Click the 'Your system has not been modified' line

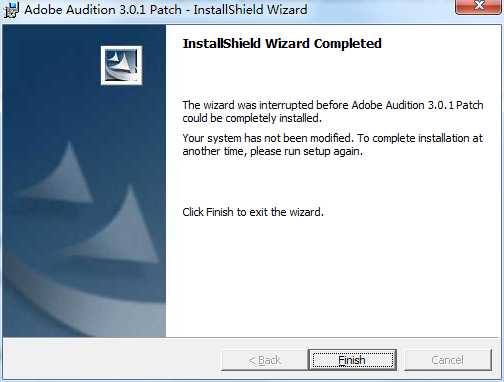click(x=332, y=138)
